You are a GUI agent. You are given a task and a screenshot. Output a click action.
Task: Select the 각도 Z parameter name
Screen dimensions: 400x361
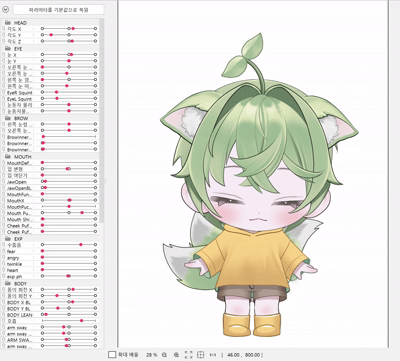click(14, 41)
